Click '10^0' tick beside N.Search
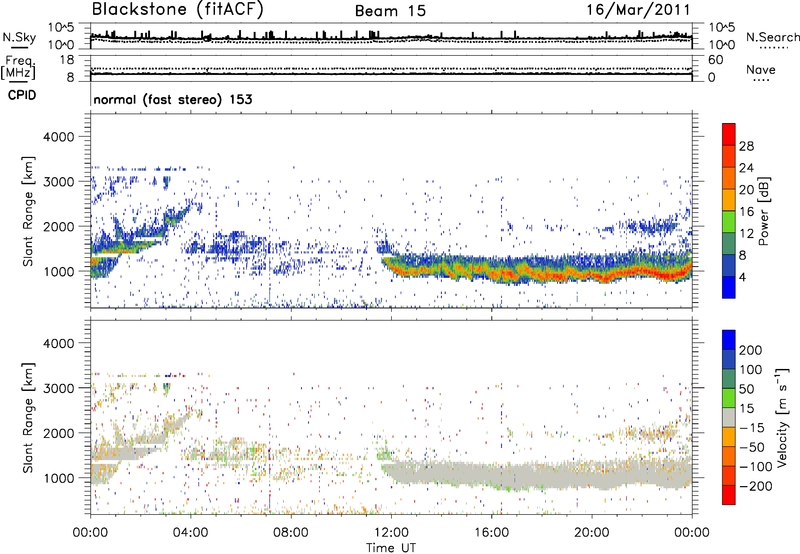Image resolution: width=800 pixels, height=554 pixels. pos(722,45)
